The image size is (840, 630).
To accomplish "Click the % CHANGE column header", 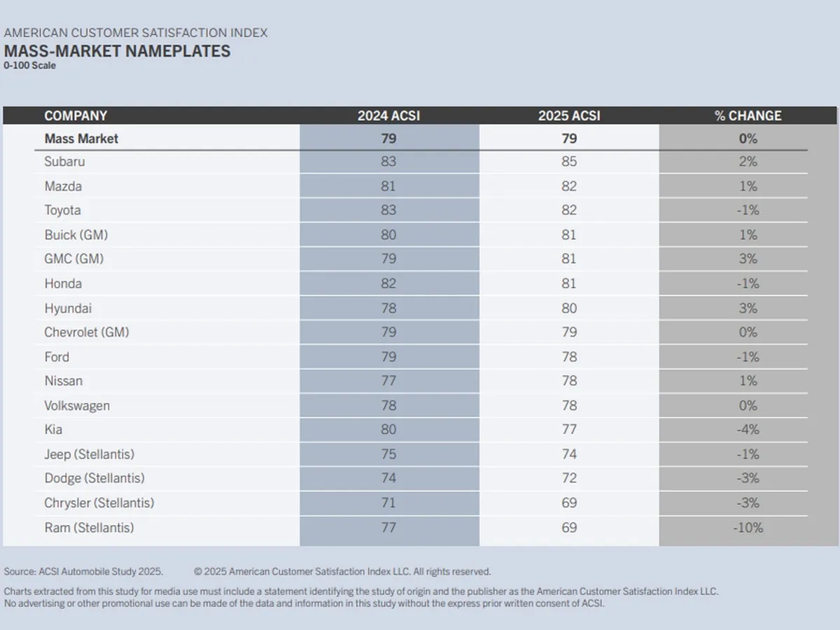I will [x=748, y=115].
